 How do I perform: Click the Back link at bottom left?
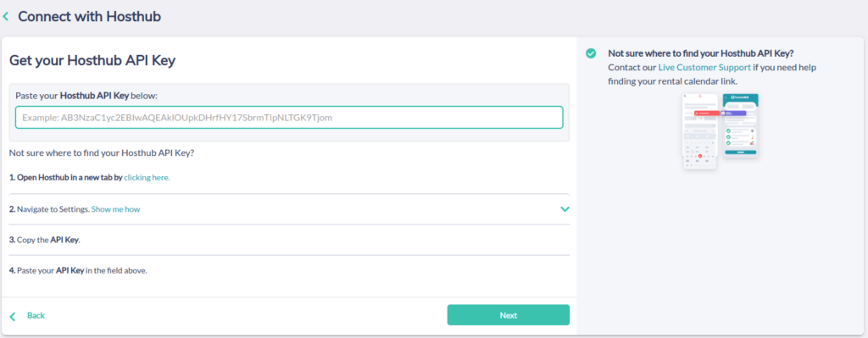pyautogui.click(x=36, y=315)
